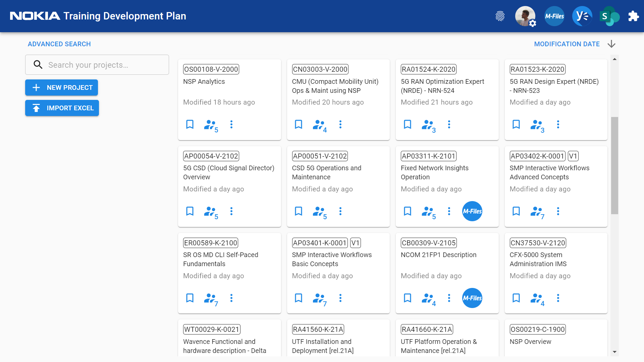Bookmark the CSD 5G Operations and Maintenance project
644x362 pixels.
click(299, 211)
